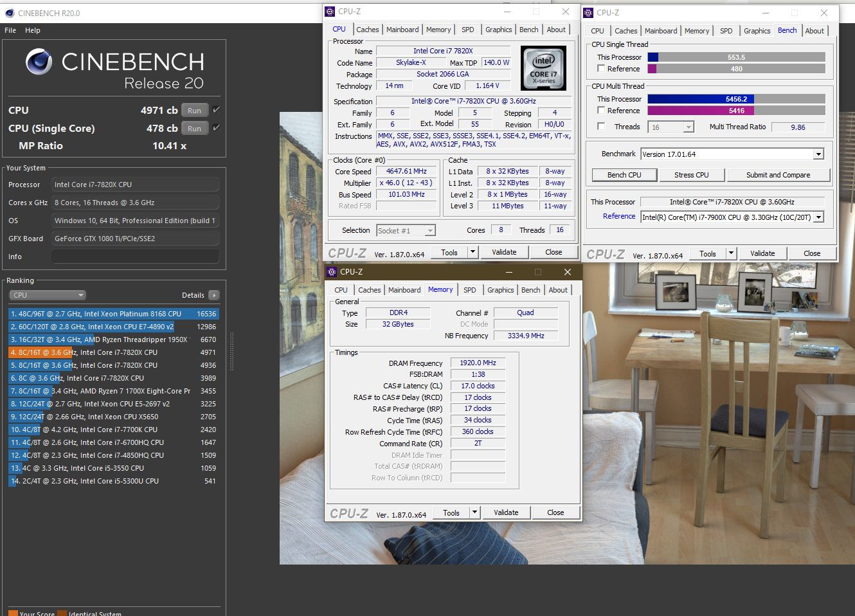Select ranking row AMD Ryzen 7 1700X
The image size is (855, 616).
[x=114, y=391]
